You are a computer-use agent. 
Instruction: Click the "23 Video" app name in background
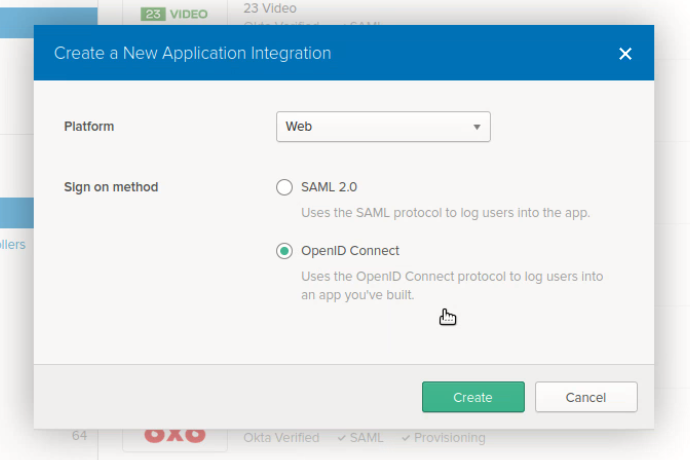tap(270, 8)
